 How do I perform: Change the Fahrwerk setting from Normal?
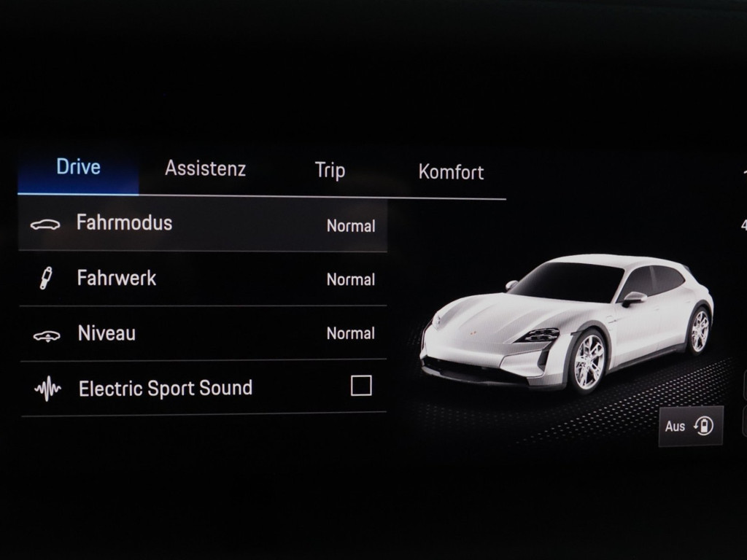pyautogui.click(x=350, y=279)
